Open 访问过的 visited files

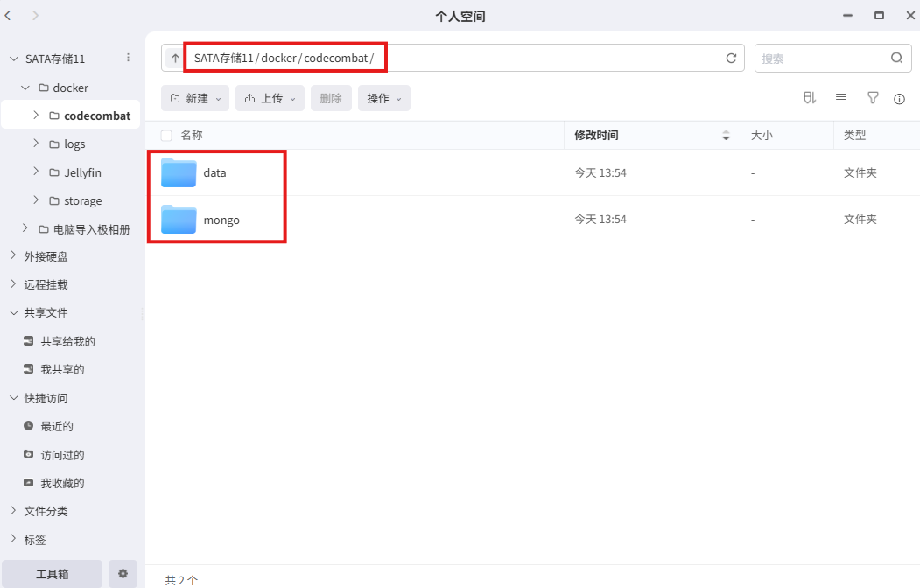pyautogui.click(x=62, y=455)
